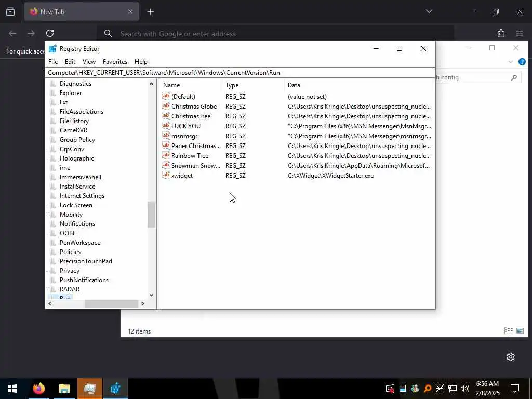Screen dimensions: 532x399
Task: Open the Windows Start menu
Action: 12,389
